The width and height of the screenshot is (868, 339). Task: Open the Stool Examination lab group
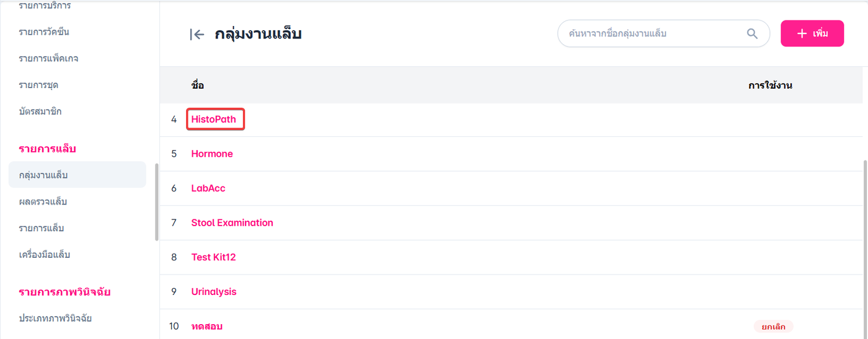(232, 223)
